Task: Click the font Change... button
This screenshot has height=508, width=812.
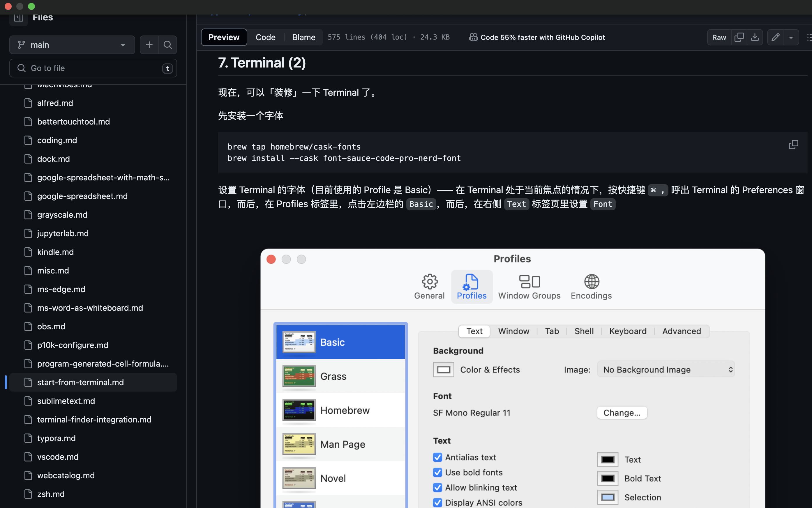Action: point(622,413)
